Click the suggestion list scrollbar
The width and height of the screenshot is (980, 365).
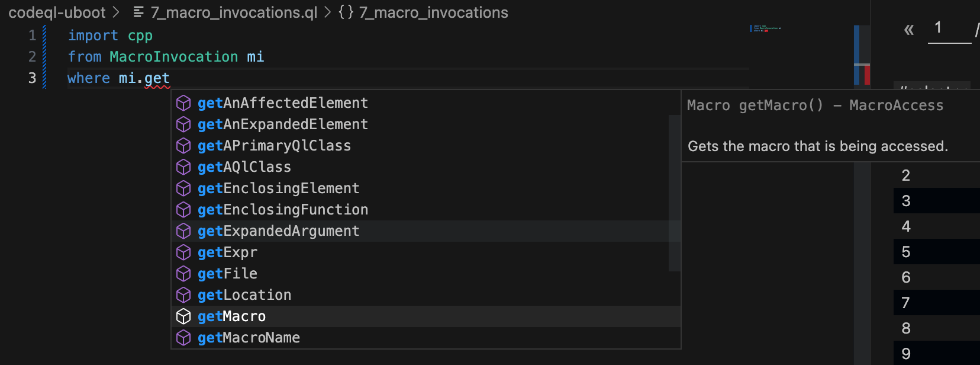(x=675, y=193)
